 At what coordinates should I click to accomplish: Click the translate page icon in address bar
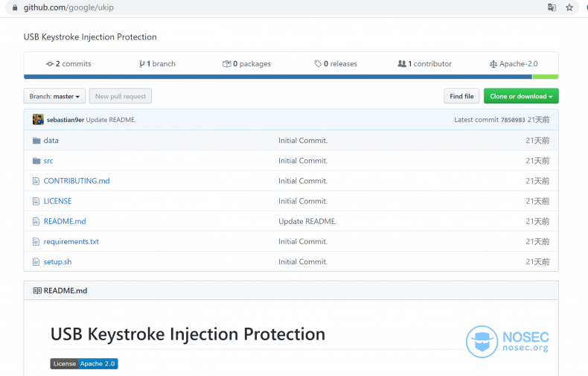pyautogui.click(x=552, y=7)
